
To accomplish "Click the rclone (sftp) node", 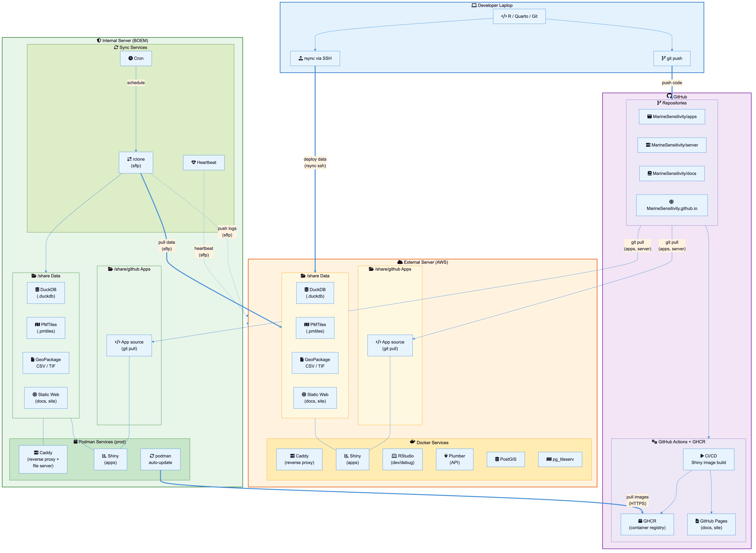I will pos(136,162).
